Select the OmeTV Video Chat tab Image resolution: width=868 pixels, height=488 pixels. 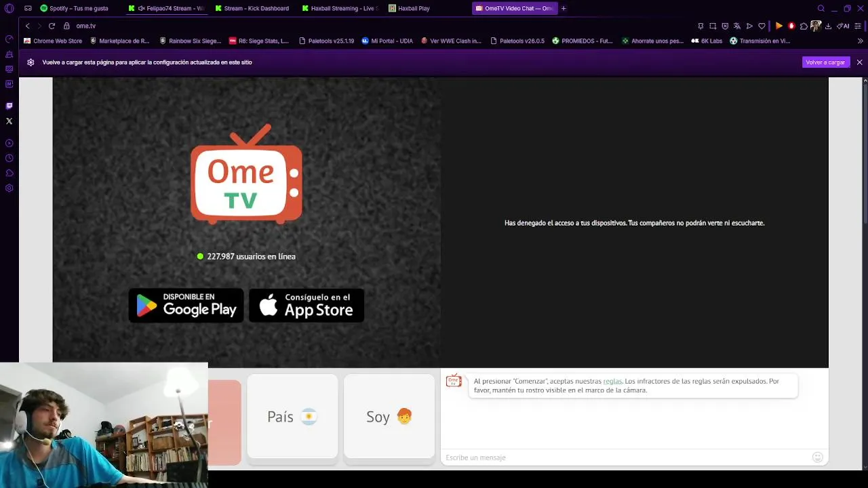click(514, 8)
